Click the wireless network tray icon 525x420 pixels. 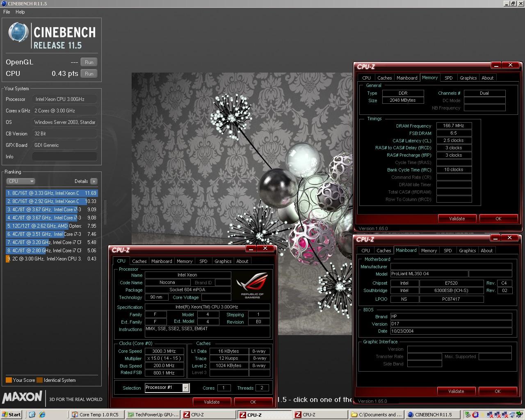512,415
